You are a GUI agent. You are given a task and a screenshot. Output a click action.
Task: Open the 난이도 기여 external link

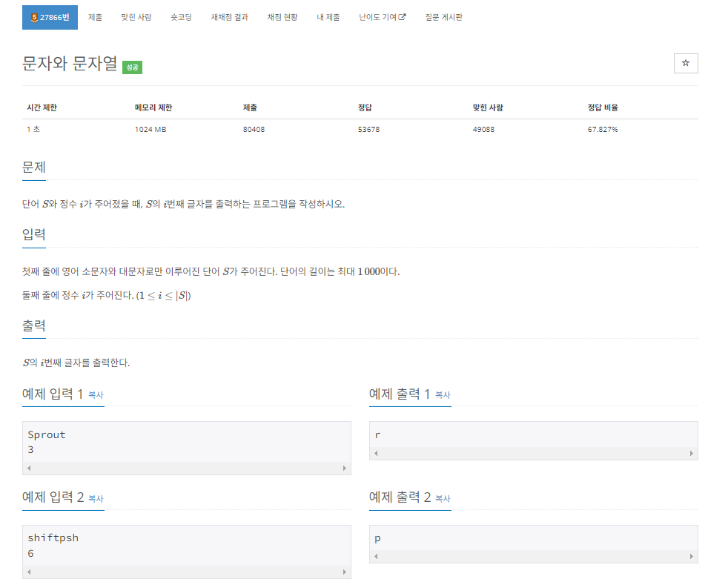(x=382, y=17)
